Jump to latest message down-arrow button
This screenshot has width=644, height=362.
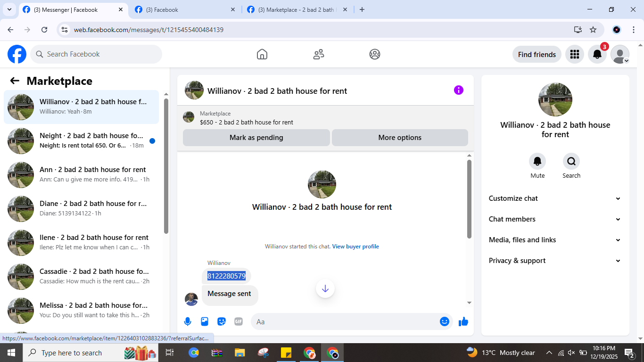coord(325,288)
